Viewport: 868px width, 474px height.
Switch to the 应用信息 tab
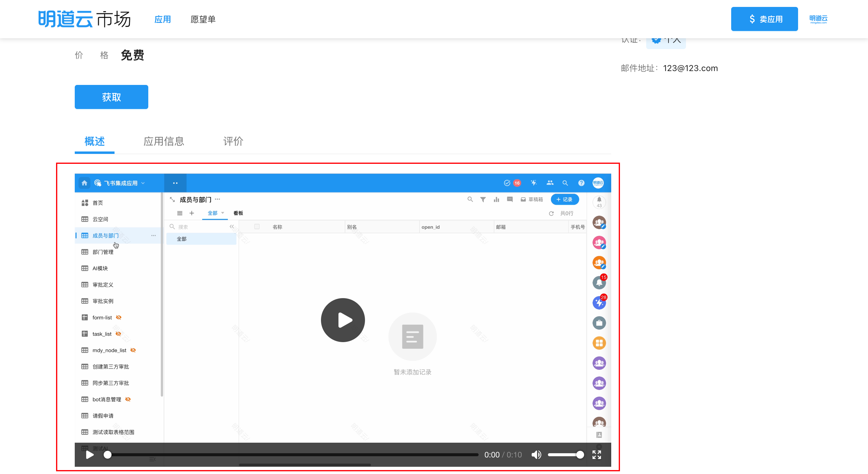click(x=164, y=141)
